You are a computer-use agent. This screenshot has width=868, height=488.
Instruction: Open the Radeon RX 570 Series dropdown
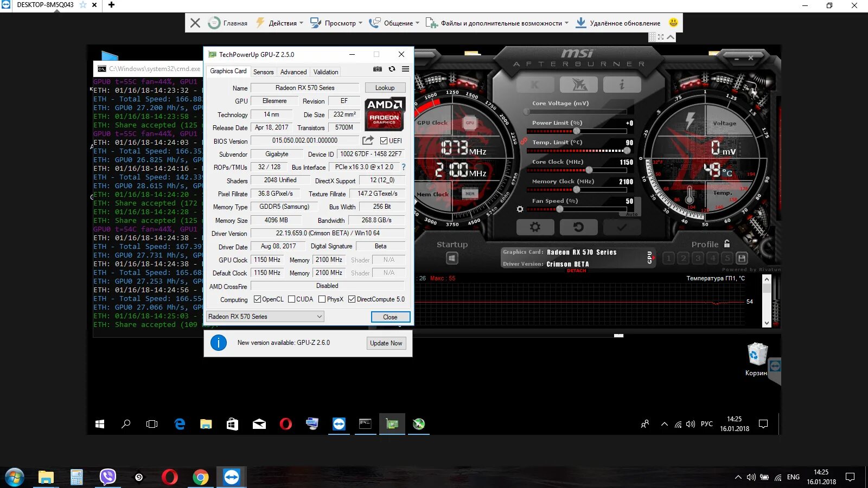[x=265, y=317]
